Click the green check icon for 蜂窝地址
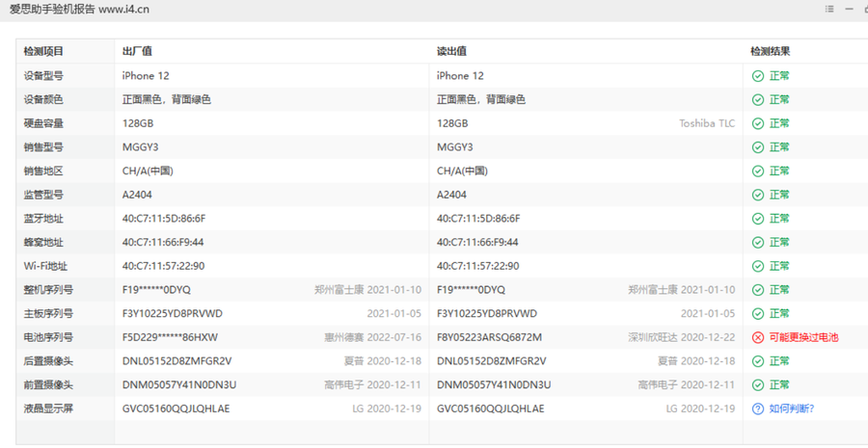Image resolution: width=868 pixels, height=448 pixels. pos(758,242)
